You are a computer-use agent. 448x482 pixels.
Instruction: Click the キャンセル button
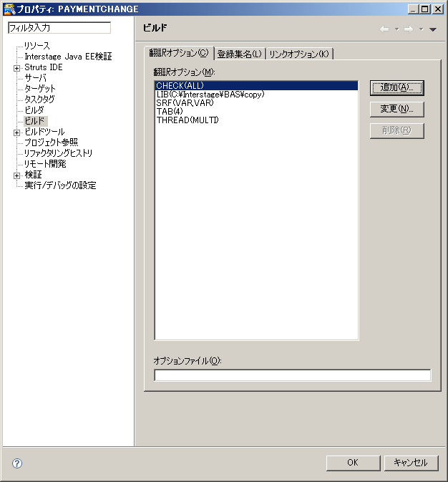[x=411, y=463]
